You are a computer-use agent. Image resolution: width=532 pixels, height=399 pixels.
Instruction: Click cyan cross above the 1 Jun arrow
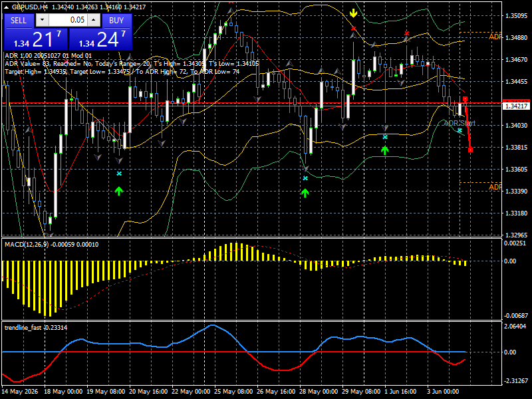pos(385,137)
